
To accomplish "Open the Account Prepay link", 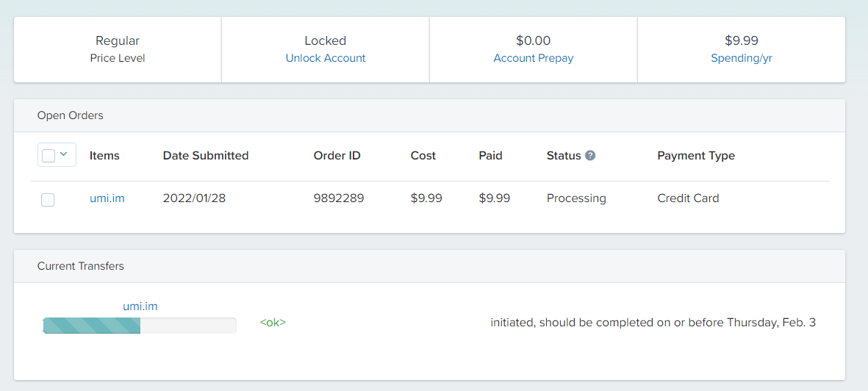I will [x=534, y=58].
